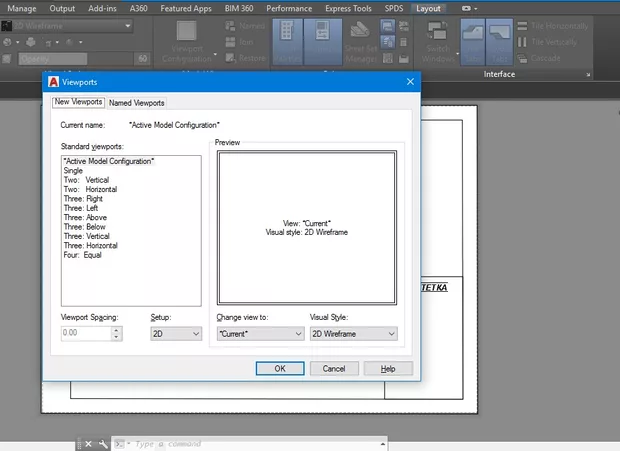Increase Viewport Spacing with up arrow
Screen dimensions: 620x451
point(117,330)
